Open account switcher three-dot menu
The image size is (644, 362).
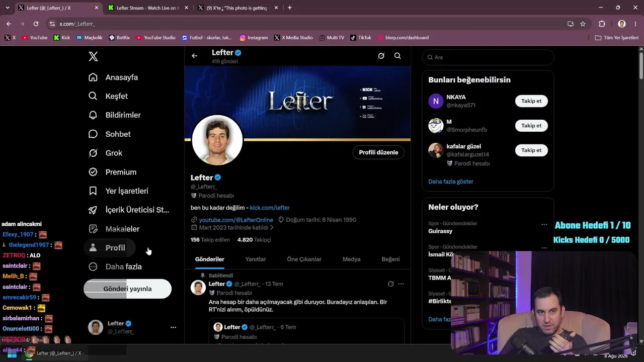pyautogui.click(x=173, y=327)
